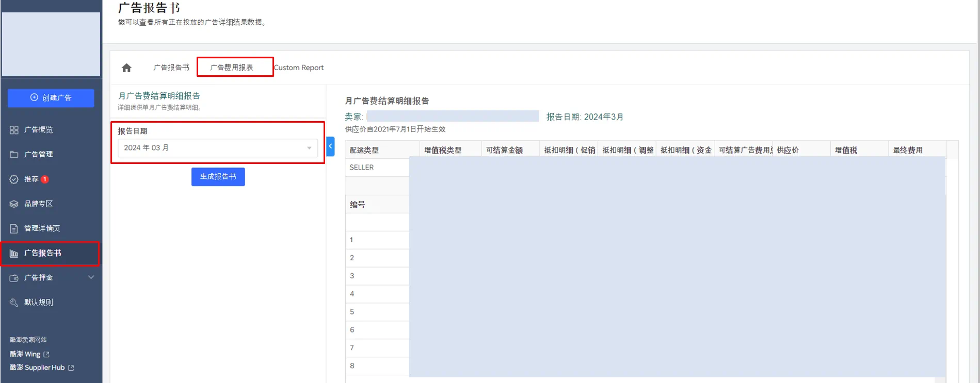Click the external link icon beside 酷澎 Wing

pyautogui.click(x=46, y=354)
